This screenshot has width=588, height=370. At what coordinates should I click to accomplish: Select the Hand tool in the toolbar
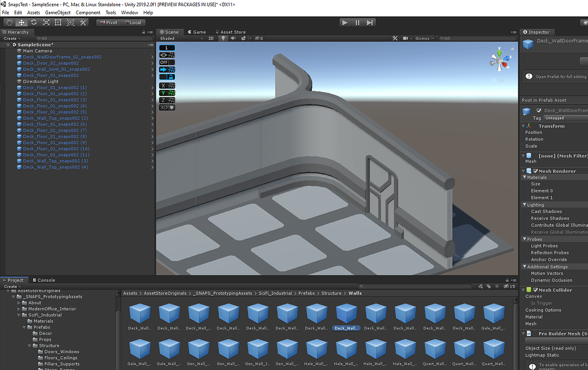pos(9,22)
